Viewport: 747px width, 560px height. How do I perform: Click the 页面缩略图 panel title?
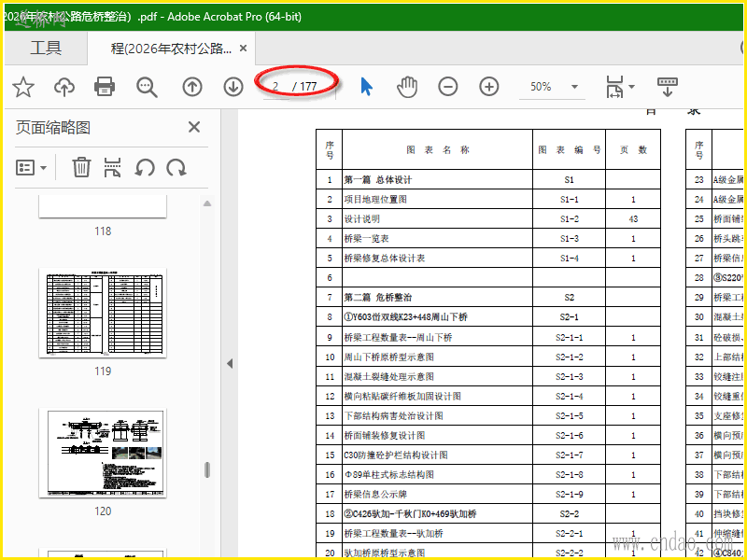pos(53,128)
